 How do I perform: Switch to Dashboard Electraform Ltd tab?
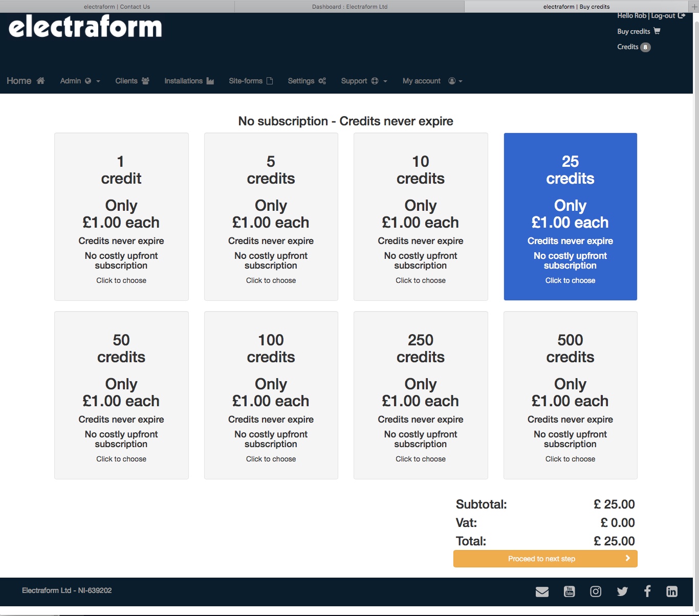pos(349,7)
